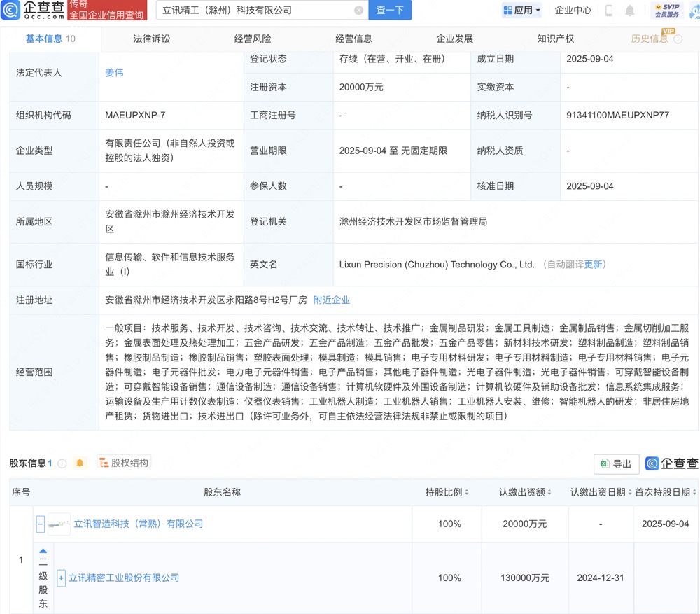700x614 pixels.
Task: Clear the search box text
Action: pyautogui.click(x=358, y=11)
